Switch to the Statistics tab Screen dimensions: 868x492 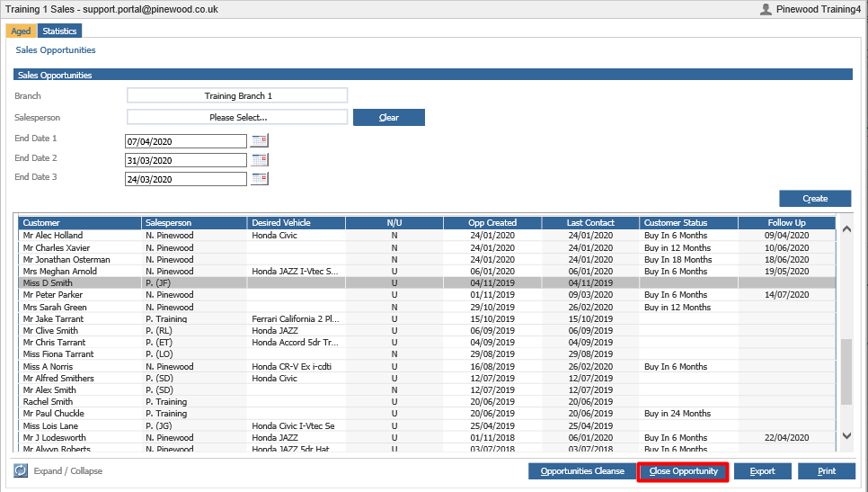click(60, 31)
